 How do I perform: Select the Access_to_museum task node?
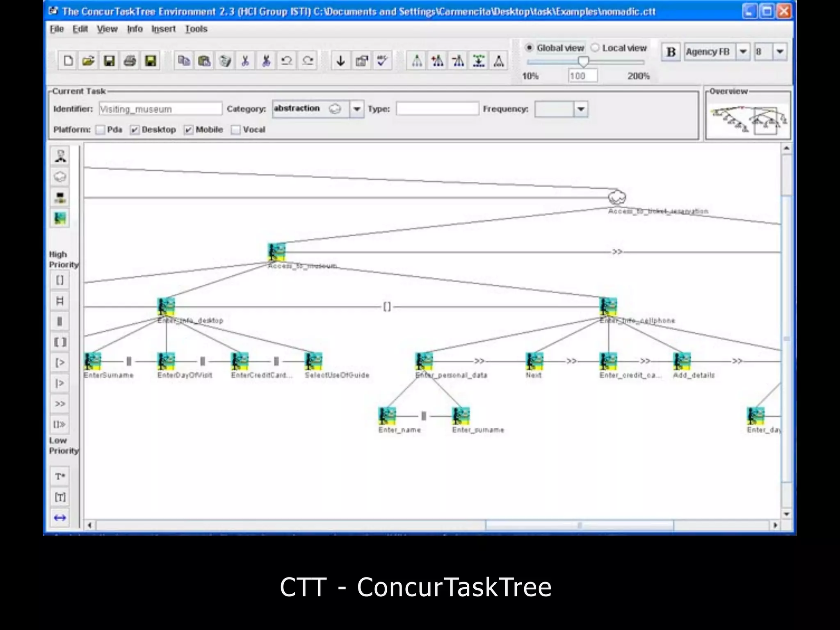click(x=277, y=252)
